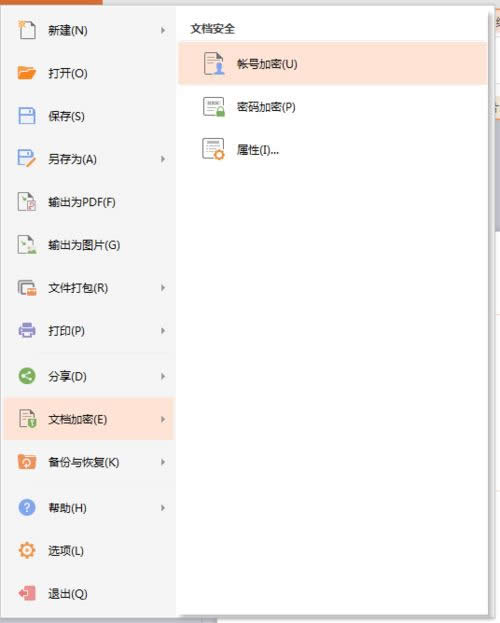The width and height of the screenshot is (500, 623).
Task: Click the 打印 printer icon
Action: coord(27,330)
